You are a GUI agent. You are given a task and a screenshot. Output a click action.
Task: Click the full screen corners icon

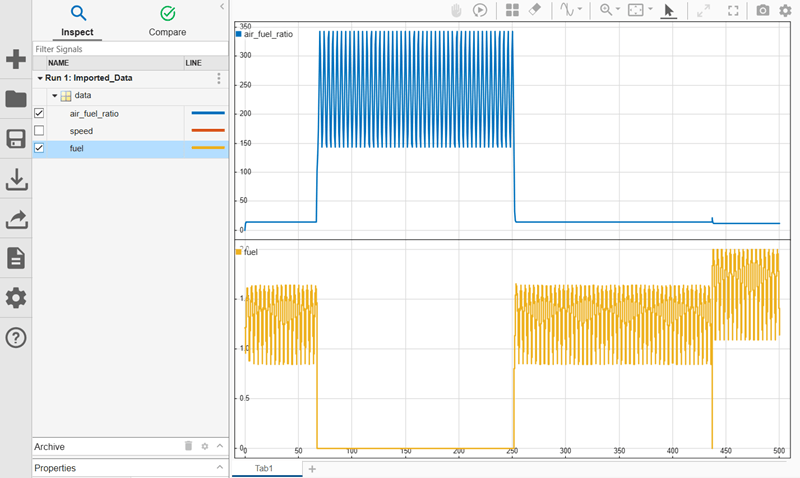point(733,11)
